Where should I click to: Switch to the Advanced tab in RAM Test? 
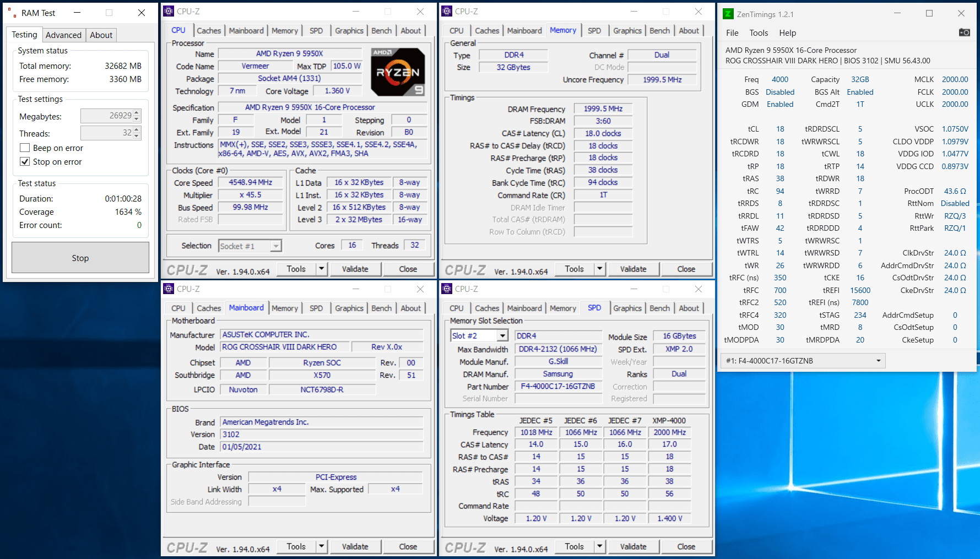(63, 35)
